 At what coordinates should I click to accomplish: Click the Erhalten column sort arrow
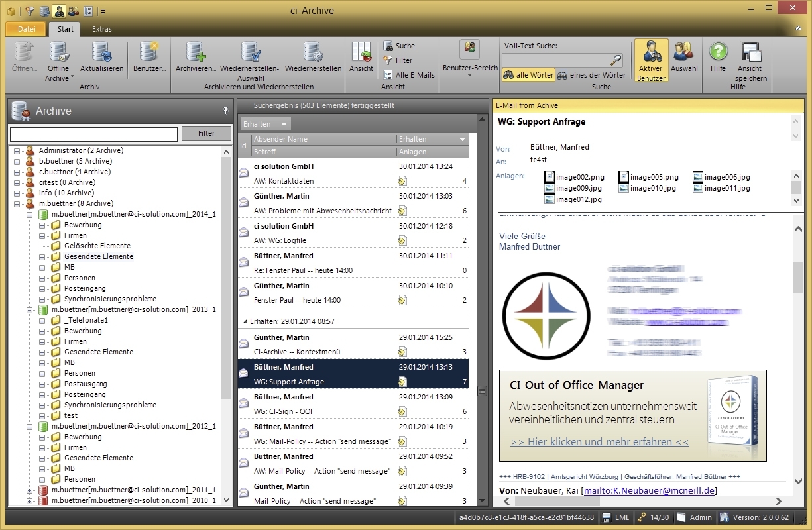tap(462, 140)
